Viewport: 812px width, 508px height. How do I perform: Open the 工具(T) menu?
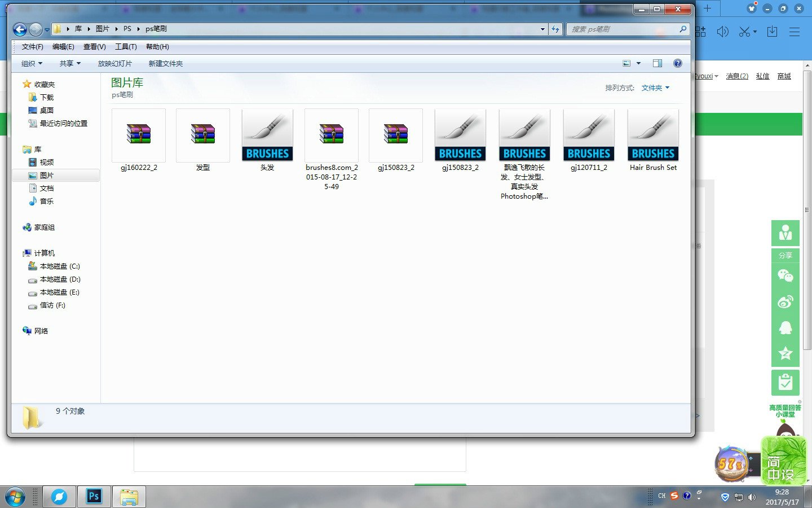126,47
